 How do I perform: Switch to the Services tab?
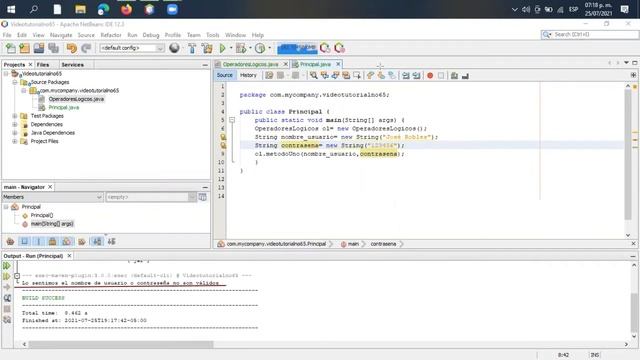(x=72, y=65)
